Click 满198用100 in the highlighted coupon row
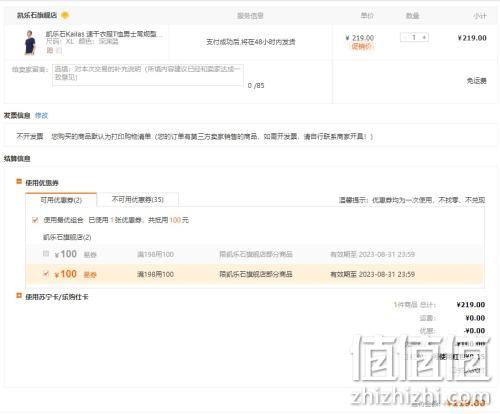This screenshot has height=414, width=500. click(x=155, y=274)
